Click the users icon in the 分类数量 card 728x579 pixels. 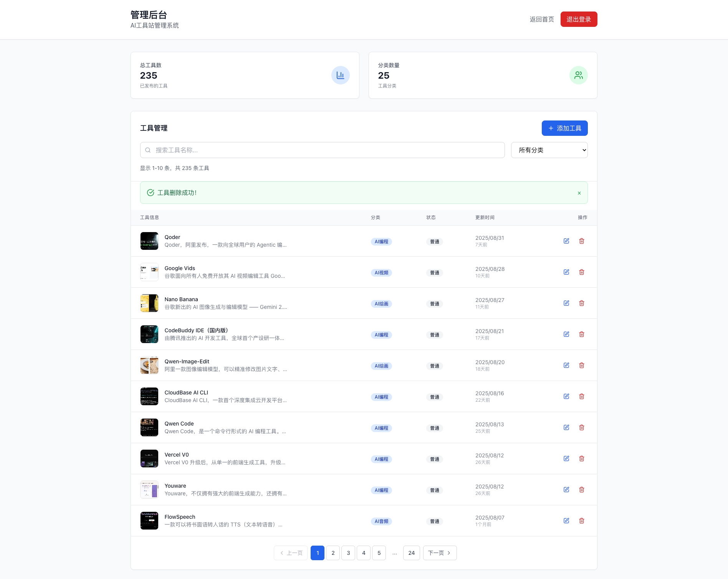click(x=579, y=75)
